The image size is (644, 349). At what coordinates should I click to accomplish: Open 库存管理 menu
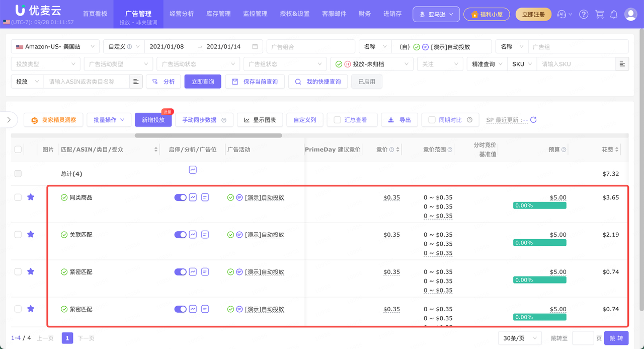[x=218, y=14]
